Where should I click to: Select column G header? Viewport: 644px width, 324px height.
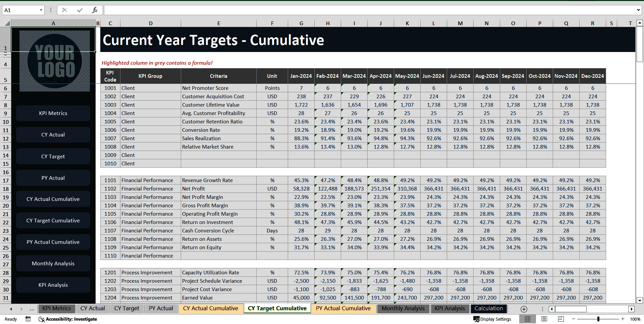[x=301, y=23]
